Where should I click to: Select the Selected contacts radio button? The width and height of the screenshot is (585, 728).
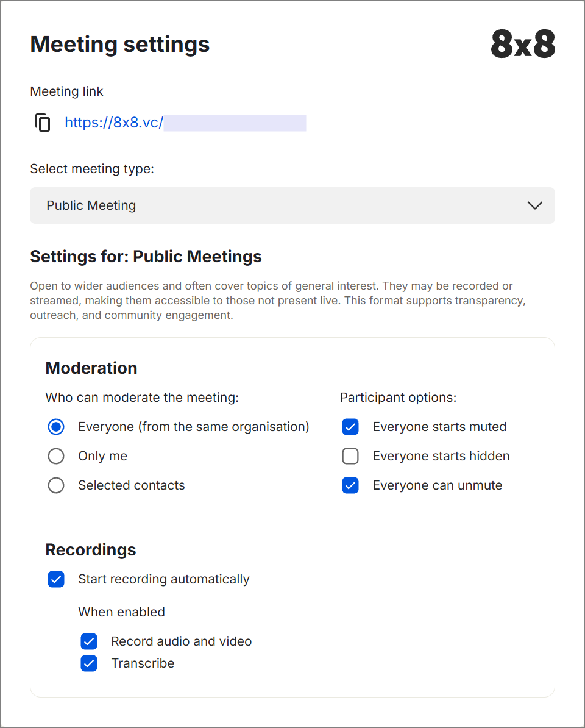point(56,485)
